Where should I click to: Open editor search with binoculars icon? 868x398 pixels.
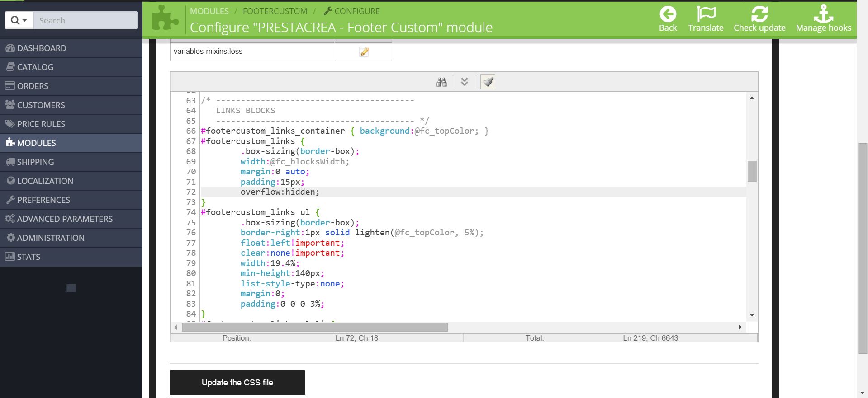tap(441, 82)
